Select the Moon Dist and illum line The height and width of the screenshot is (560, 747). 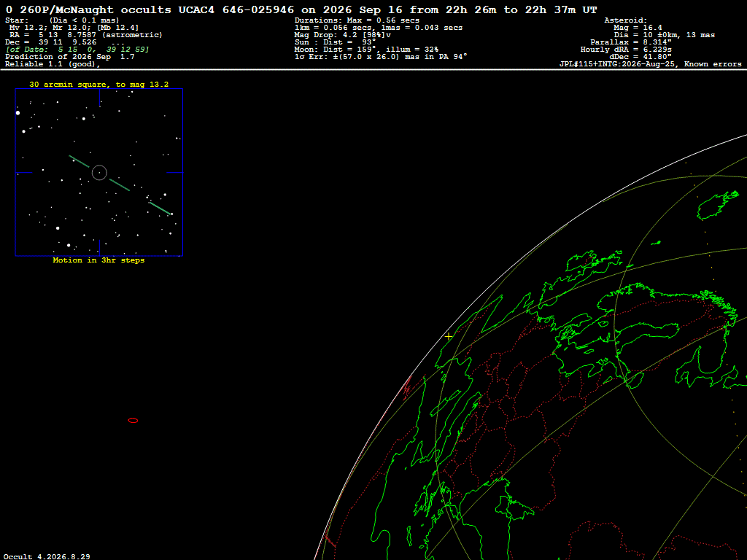(x=366, y=50)
